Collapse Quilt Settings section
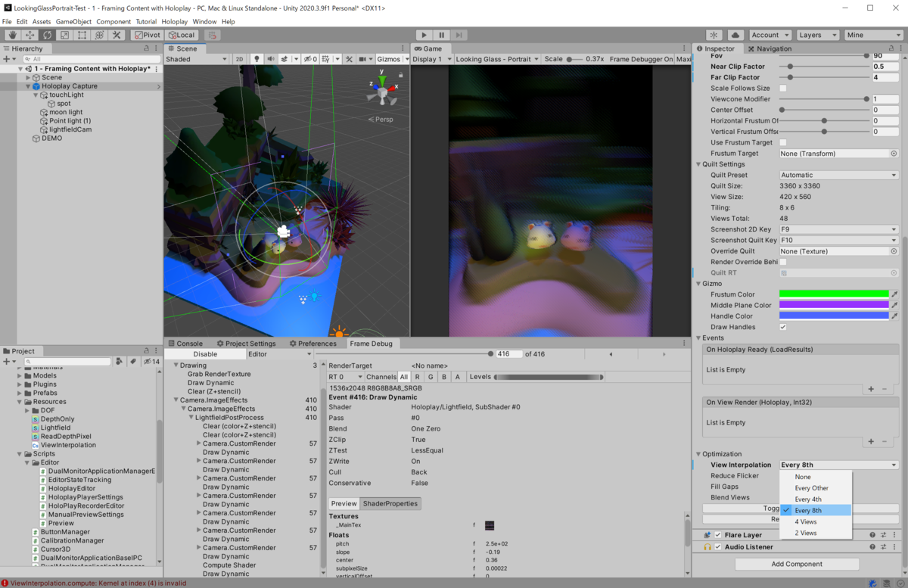 pyautogui.click(x=698, y=164)
